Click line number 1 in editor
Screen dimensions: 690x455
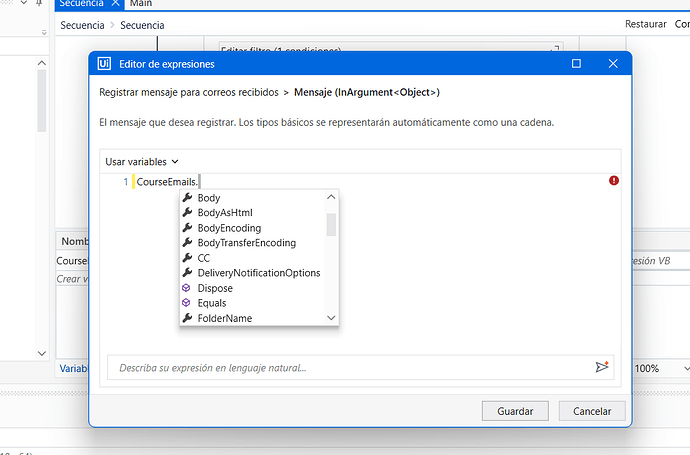125,182
